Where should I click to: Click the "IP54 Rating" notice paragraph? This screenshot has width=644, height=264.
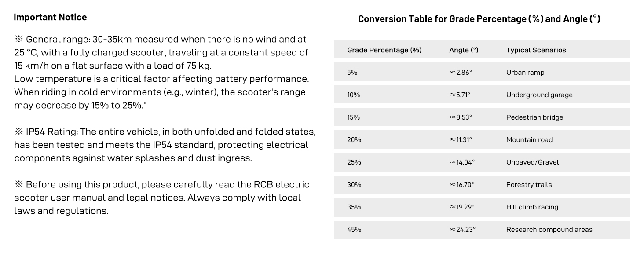pyautogui.click(x=165, y=145)
